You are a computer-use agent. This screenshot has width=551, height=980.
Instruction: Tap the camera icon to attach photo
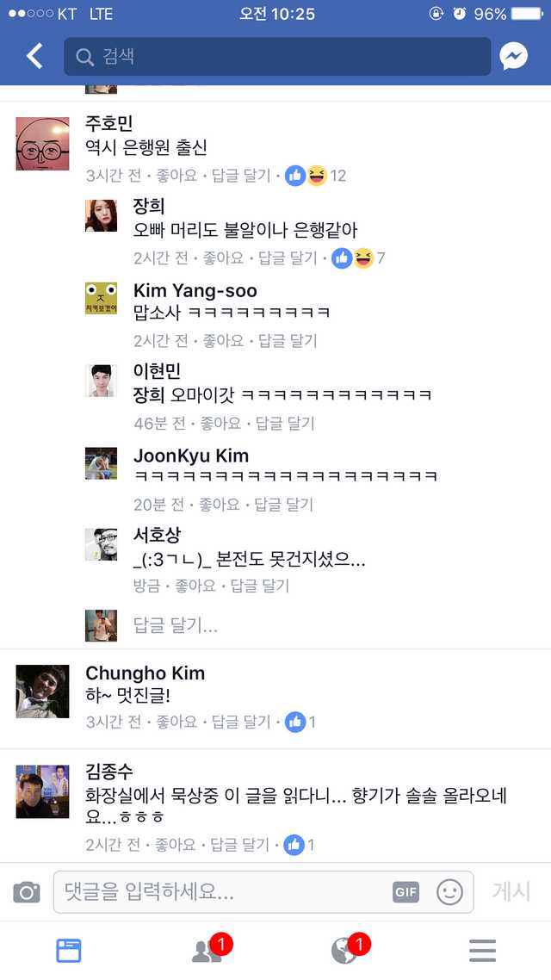[27, 892]
